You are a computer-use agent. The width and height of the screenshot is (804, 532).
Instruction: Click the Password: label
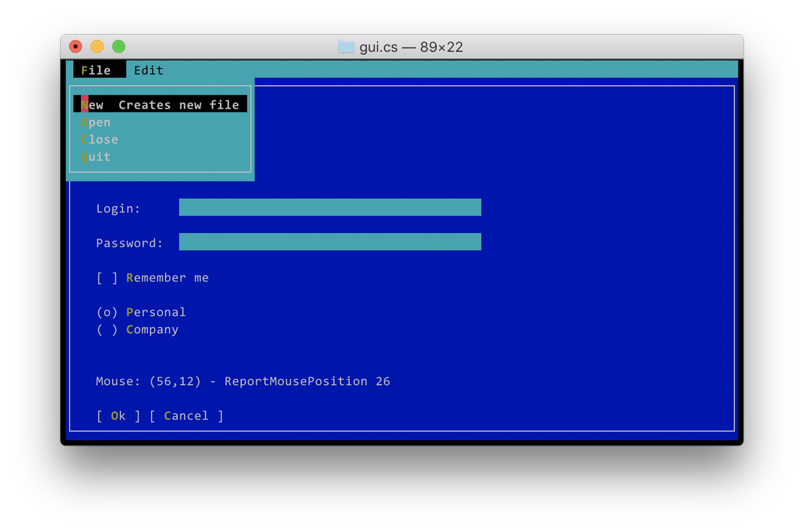[130, 243]
